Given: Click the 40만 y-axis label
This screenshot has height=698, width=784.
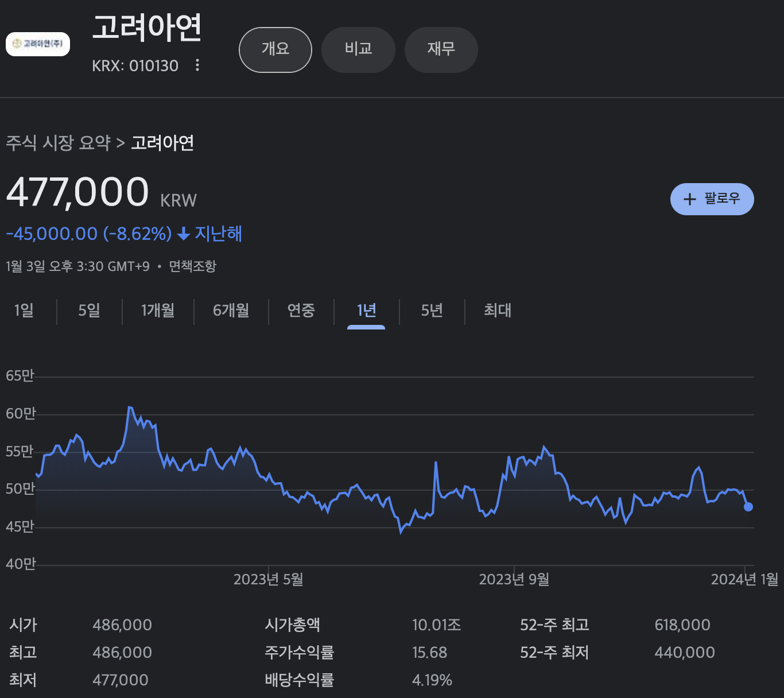Looking at the screenshot, I should pyautogui.click(x=21, y=564).
